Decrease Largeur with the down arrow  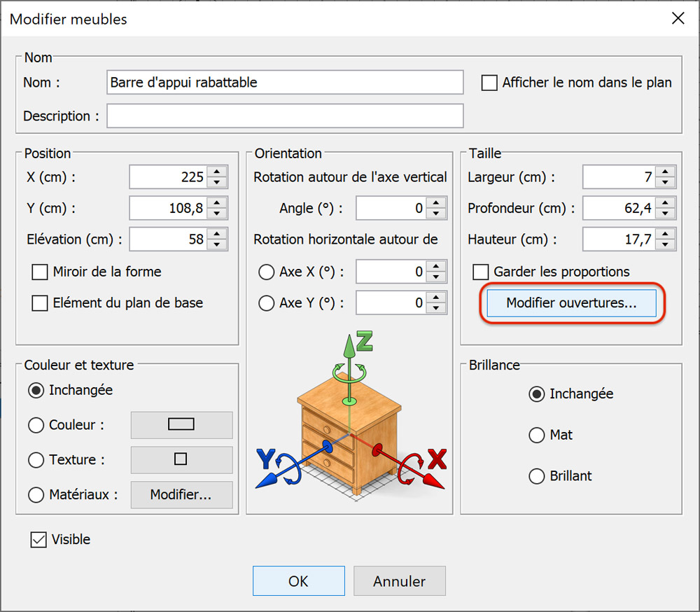pyautogui.click(x=666, y=183)
